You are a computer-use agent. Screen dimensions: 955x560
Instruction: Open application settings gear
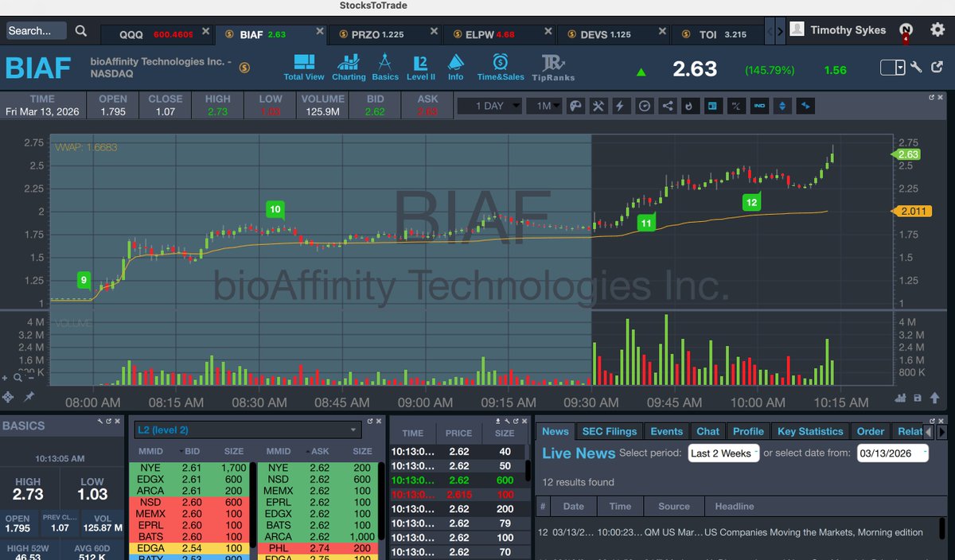[937, 29]
